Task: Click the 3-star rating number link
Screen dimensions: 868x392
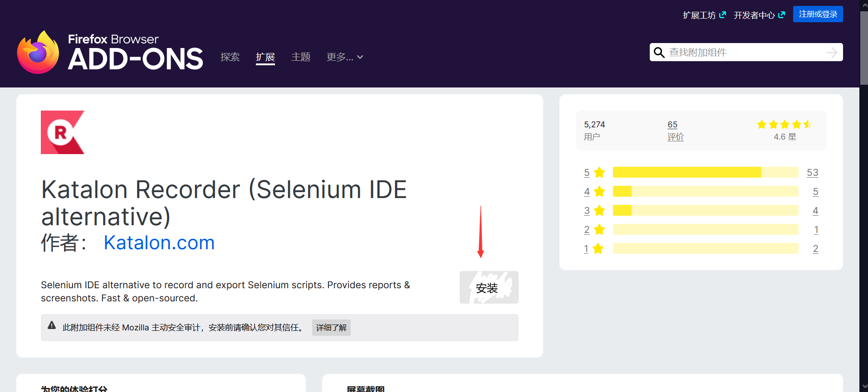Action: 587,211
